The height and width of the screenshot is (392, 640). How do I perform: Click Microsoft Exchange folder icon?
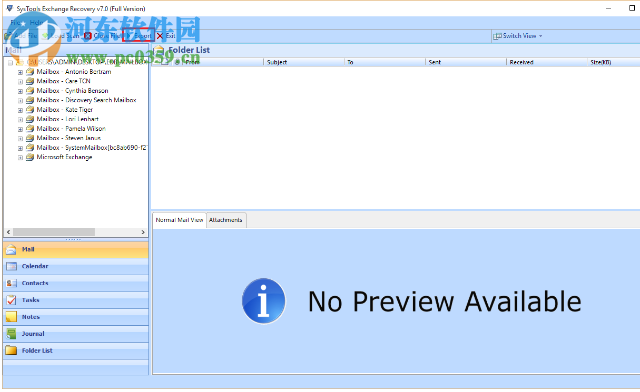(30, 157)
